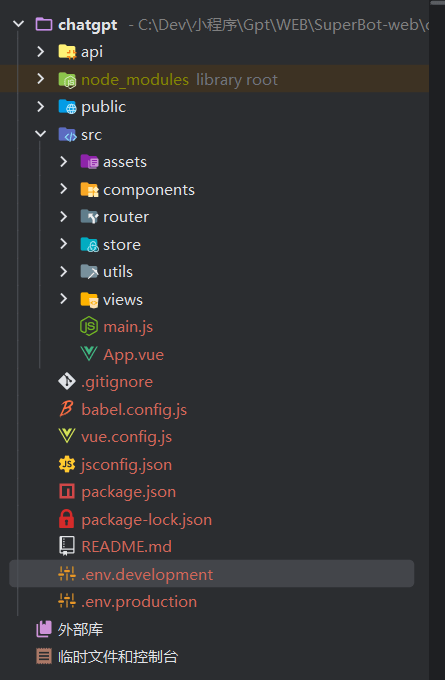This screenshot has height=680, width=445.
Task: Click the Vue icon beside vue.config.js
Action: click(67, 436)
